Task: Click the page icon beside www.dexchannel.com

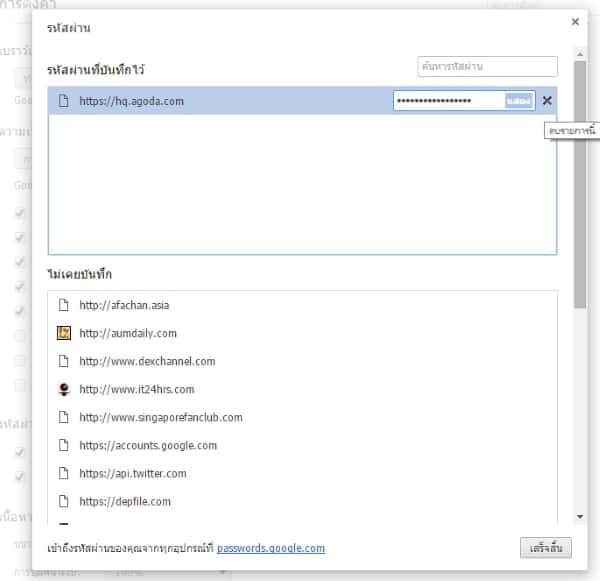Action: coord(63,361)
